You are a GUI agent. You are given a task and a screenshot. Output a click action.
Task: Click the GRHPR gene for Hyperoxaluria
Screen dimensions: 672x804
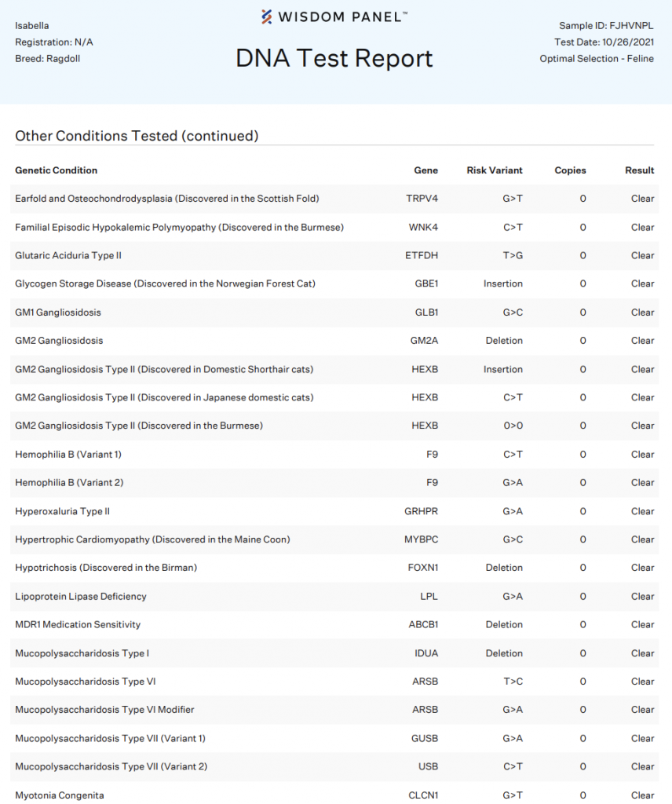tap(421, 511)
